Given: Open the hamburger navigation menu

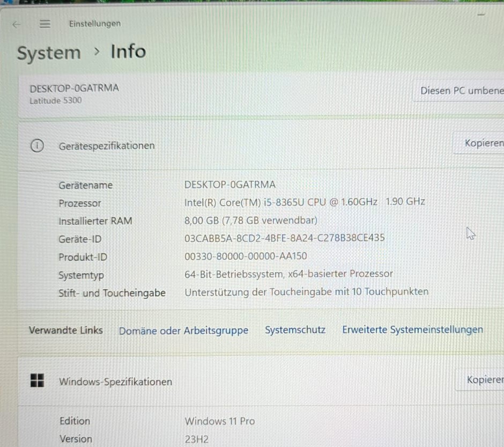Looking at the screenshot, I should point(45,24).
